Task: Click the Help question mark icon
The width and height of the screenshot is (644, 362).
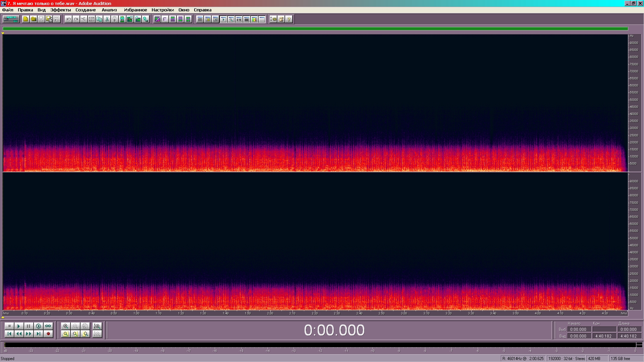Action: pyautogui.click(x=289, y=19)
